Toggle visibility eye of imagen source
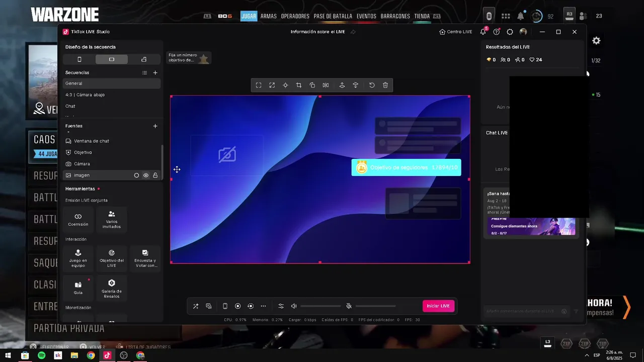Image resolution: width=644 pixels, height=362 pixels. tap(146, 175)
